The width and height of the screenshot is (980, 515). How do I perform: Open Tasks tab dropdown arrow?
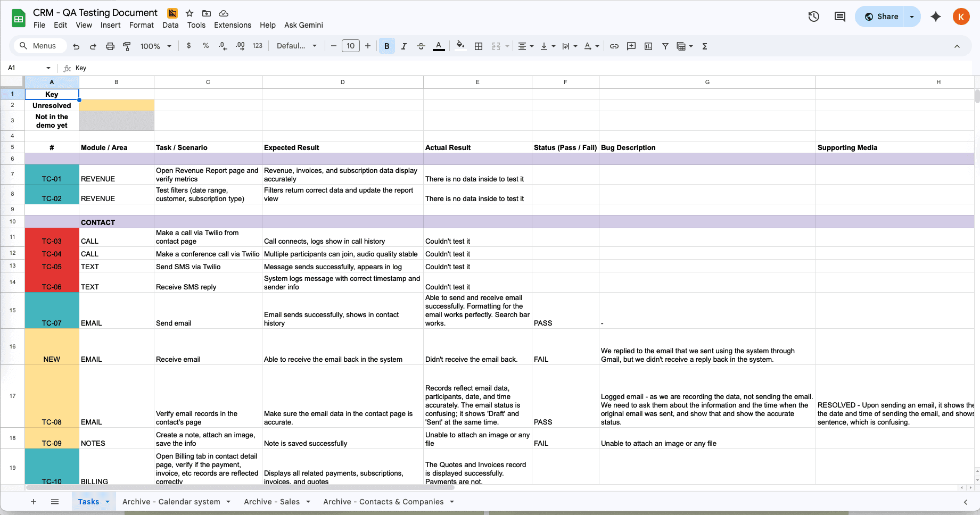[x=108, y=502]
